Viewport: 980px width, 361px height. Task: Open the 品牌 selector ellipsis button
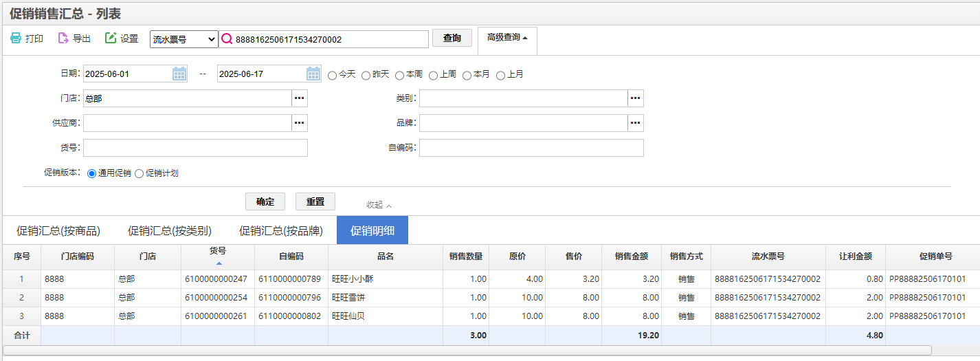point(636,123)
